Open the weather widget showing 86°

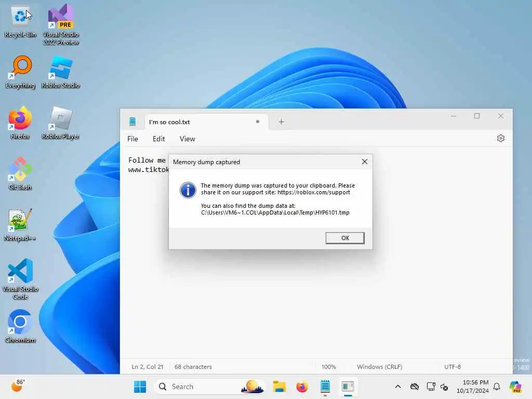pyautogui.click(x=18, y=386)
